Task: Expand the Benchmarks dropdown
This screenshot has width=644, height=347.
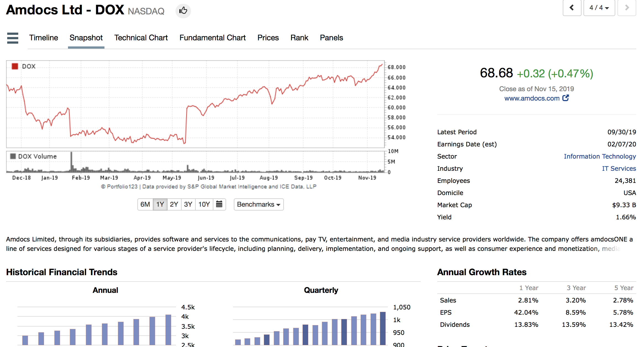Action: [258, 204]
